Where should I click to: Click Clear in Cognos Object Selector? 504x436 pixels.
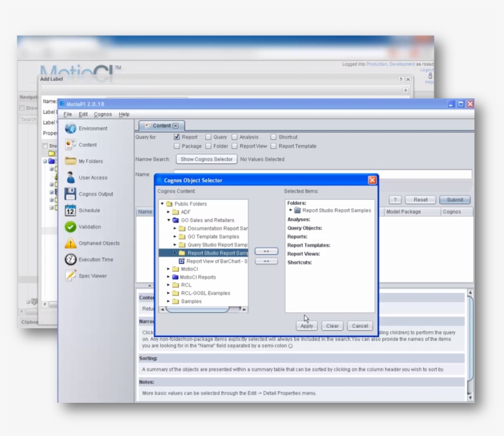pyautogui.click(x=333, y=326)
